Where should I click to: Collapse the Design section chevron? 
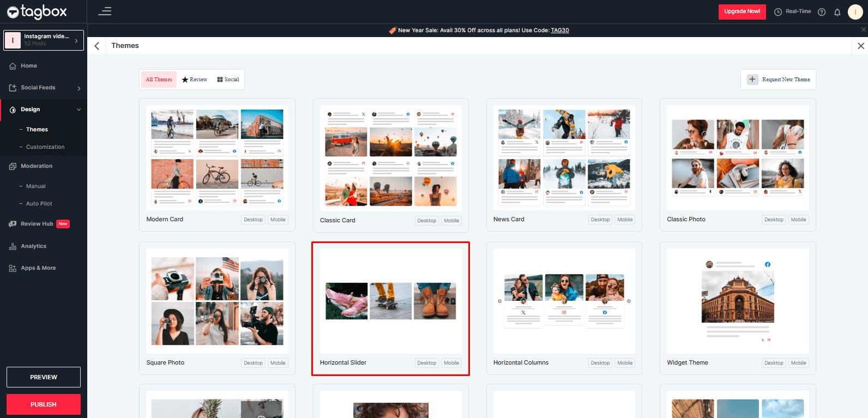[x=79, y=110]
